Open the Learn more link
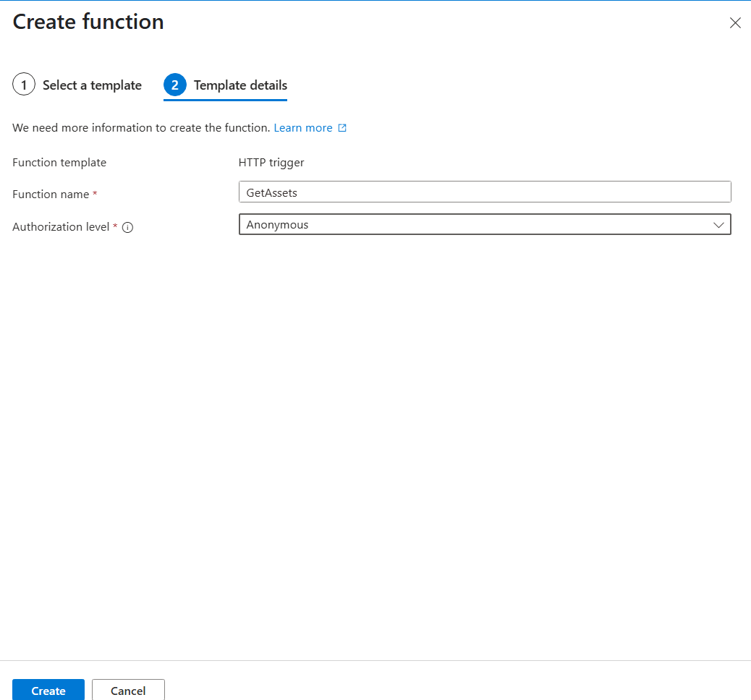The height and width of the screenshot is (700, 751). [302, 127]
